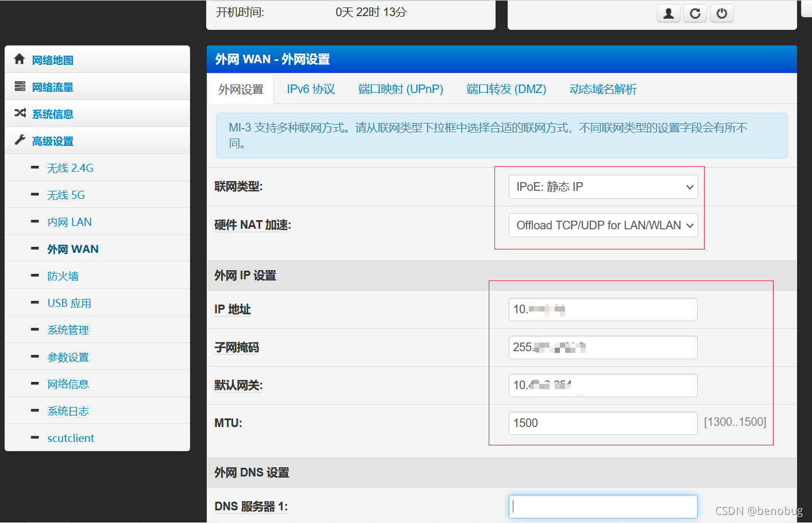Switch to the 端口映射 (UPnP) tab

(x=401, y=89)
